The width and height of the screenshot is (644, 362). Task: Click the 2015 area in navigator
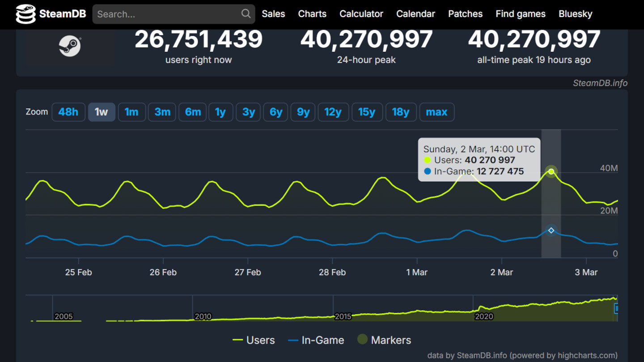[x=343, y=316]
